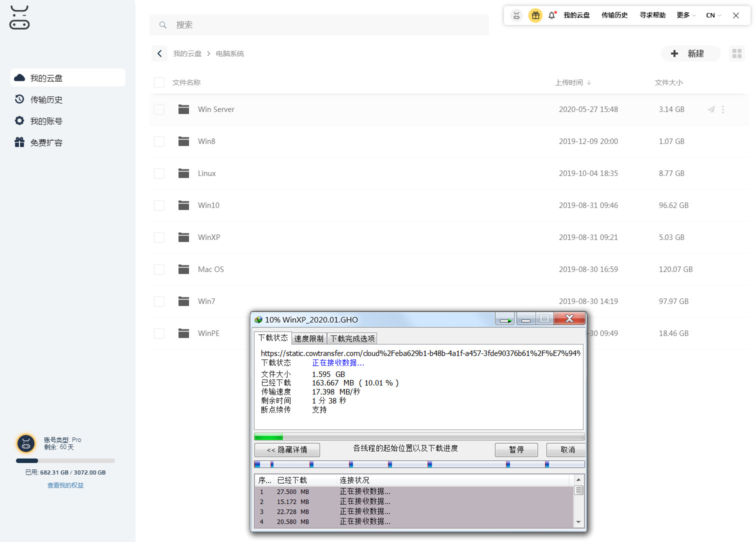Open My Cloud Drive cloud icon in sidebar

(x=19, y=77)
